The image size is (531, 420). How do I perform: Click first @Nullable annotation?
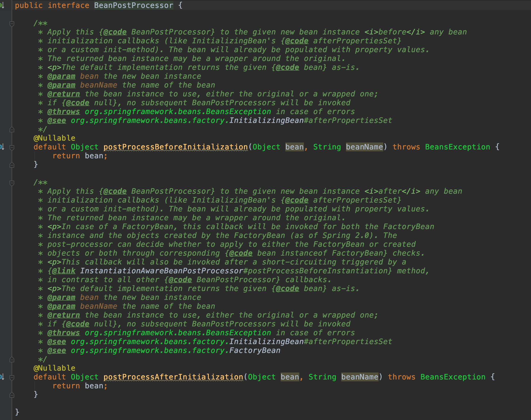(x=54, y=138)
